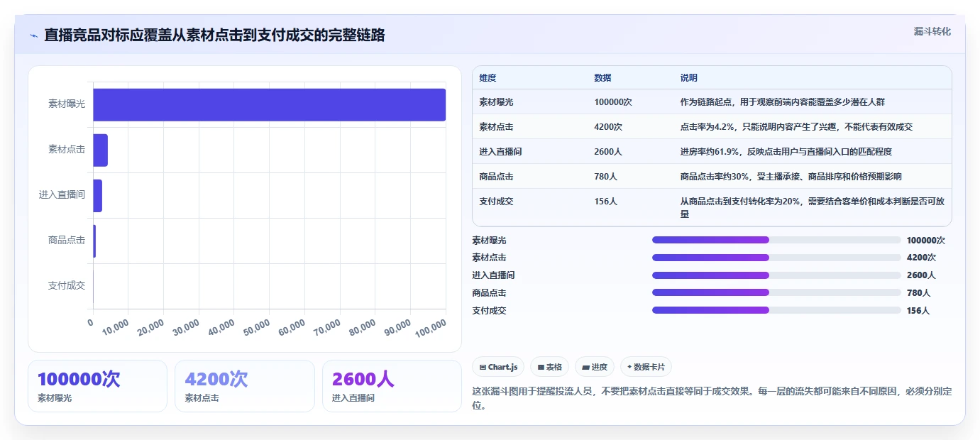This screenshot has width=980, height=440.
Task: Click the 转化率为20% description cell
Action: [813, 207]
